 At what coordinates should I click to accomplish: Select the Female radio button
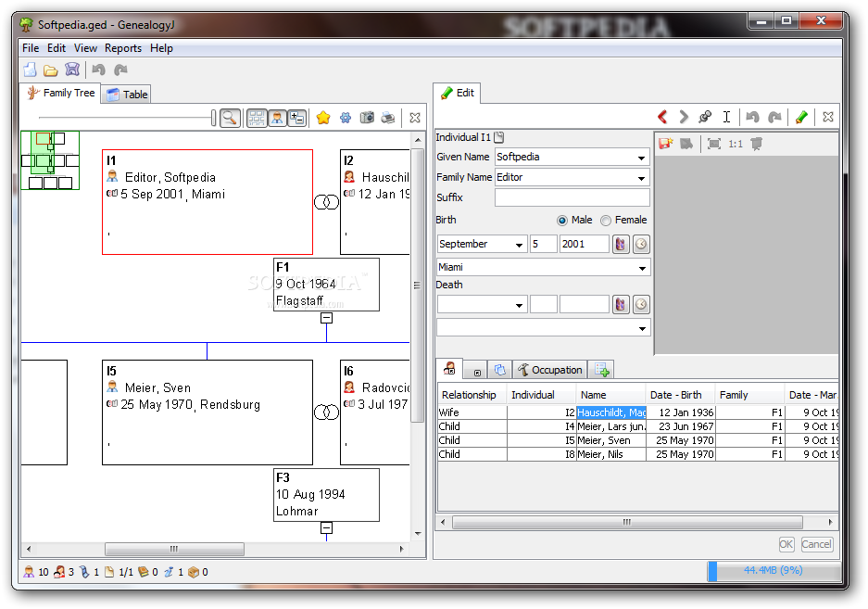tap(606, 221)
